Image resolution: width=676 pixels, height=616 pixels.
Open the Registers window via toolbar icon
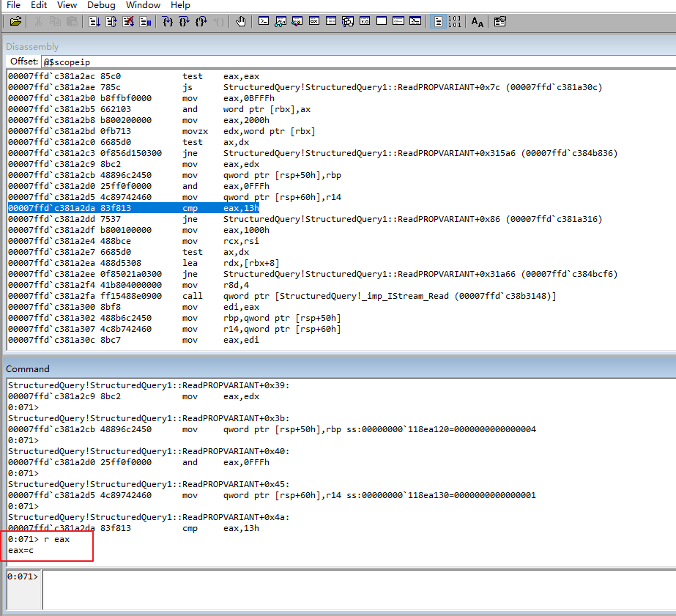pos(314,21)
